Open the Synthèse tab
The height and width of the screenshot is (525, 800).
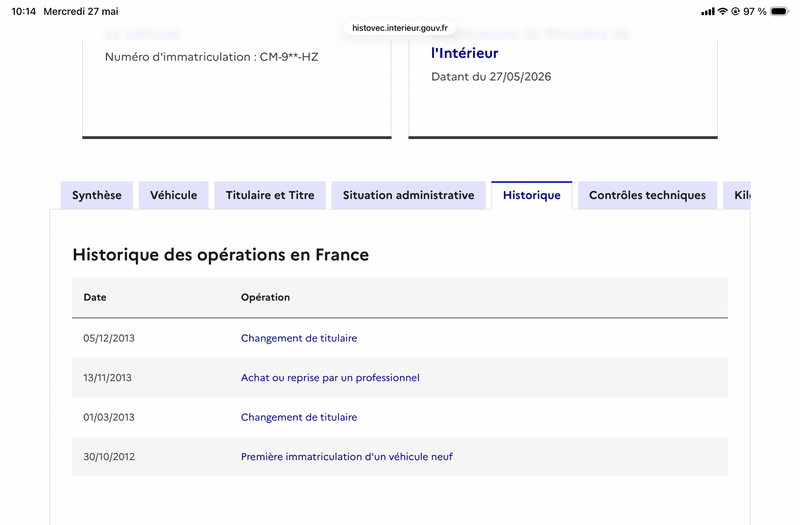(97, 195)
